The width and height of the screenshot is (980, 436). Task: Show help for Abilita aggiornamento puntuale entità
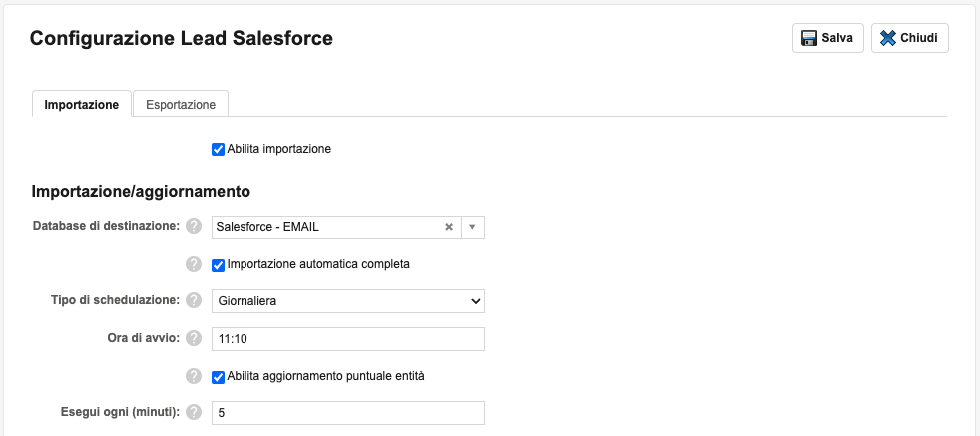click(x=194, y=377)
